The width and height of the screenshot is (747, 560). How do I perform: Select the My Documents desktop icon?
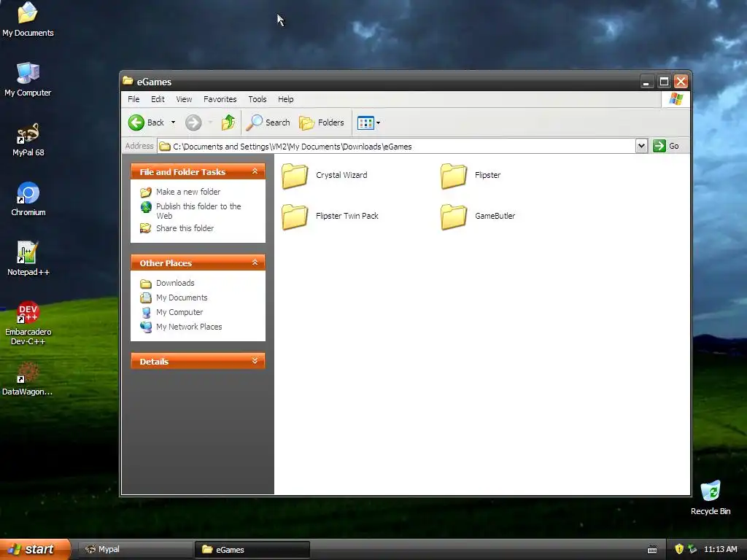(28, 19)
